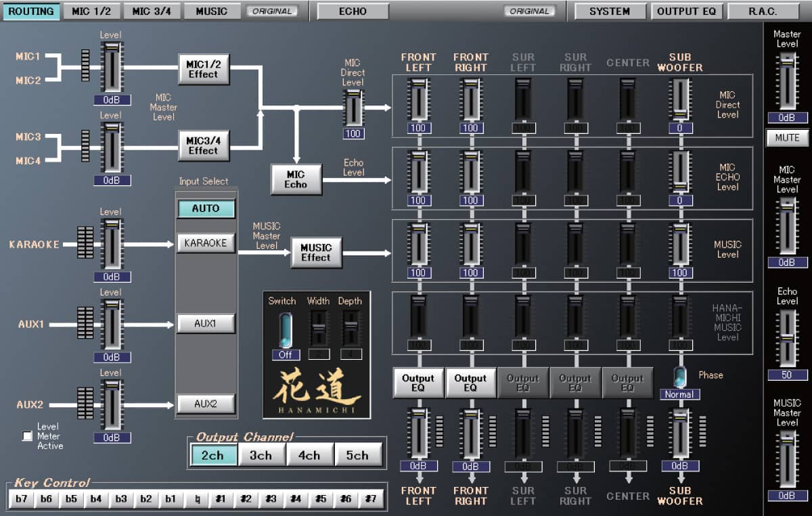Image resolution: width=812 pixels, height=516 pixels.
Task: Choose KARAOKE input source
Action: click(x=206, y=243)
